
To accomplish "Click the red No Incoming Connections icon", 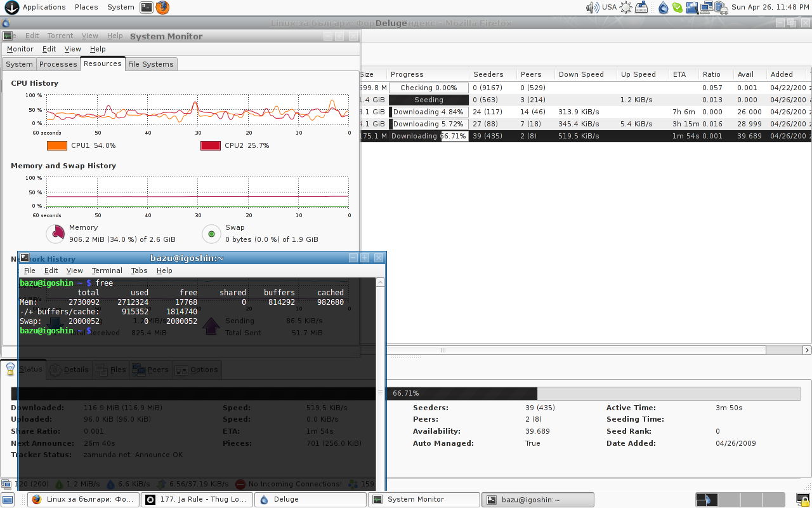I will tap(240, 484).
